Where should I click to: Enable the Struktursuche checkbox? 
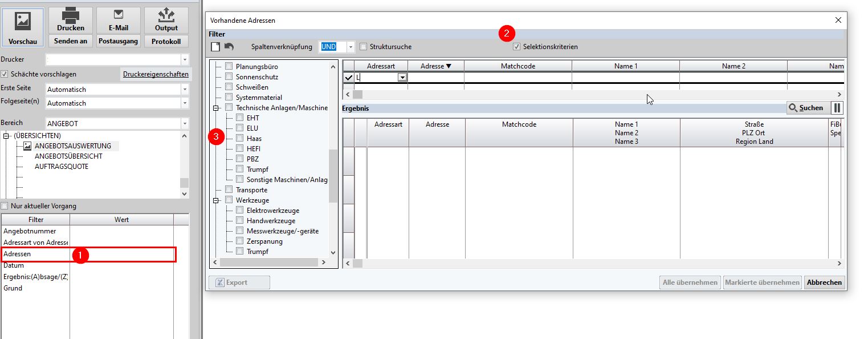364,47
